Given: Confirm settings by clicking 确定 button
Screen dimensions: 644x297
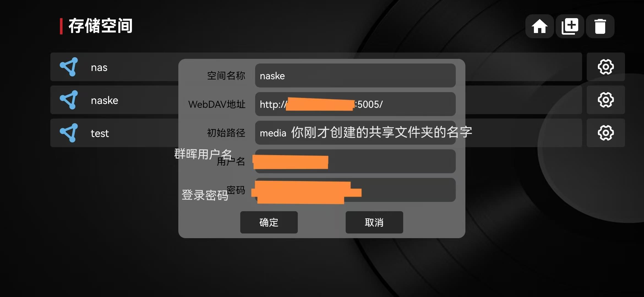Looking at the screenshot, I should click(269, 223).
